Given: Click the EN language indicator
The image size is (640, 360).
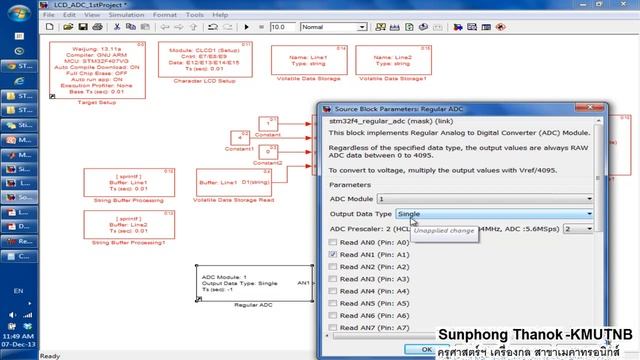Looking at the screenshot, I should [x=18, y=291].
